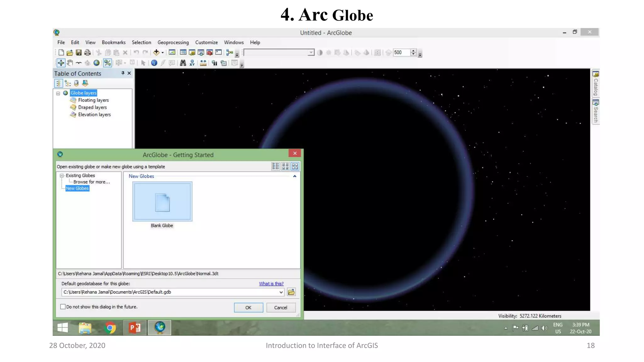
Task: Select the Measure ruler tool
Action: 203,63
